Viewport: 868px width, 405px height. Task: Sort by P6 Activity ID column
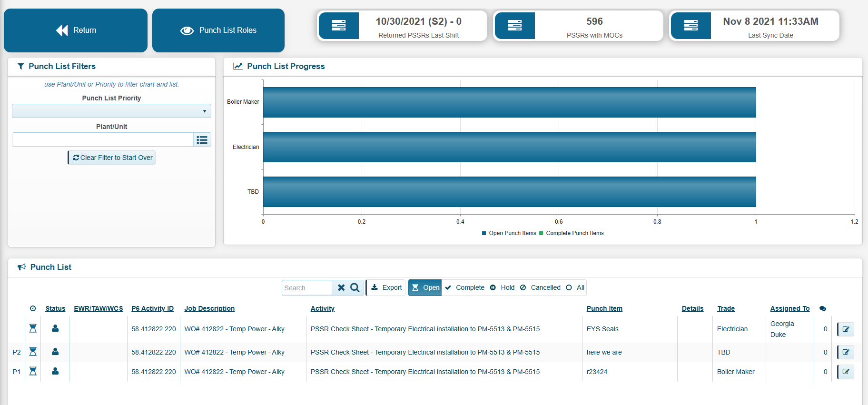[153, 308]
